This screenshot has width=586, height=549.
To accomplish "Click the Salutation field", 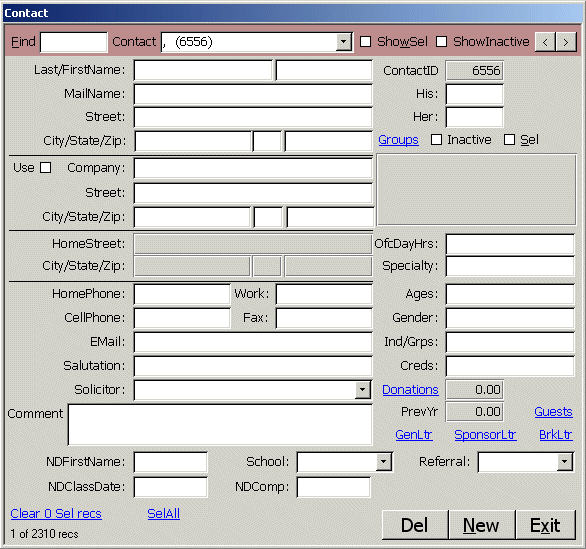I will tap(253, 366).
